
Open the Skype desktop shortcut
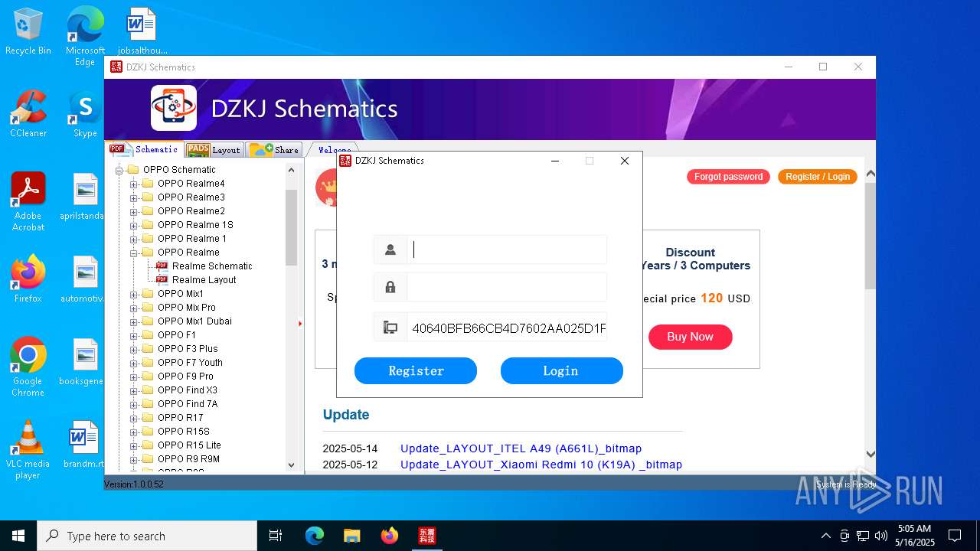click(x=85, y=113)
